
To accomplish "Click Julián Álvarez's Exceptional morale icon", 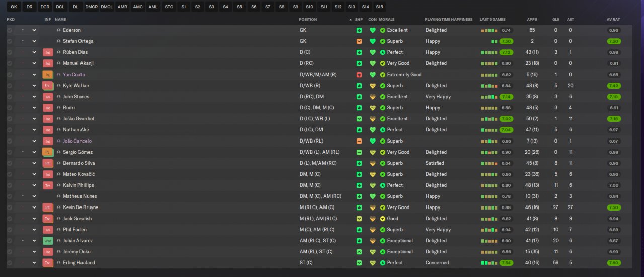I will click(x=383, y=241).
